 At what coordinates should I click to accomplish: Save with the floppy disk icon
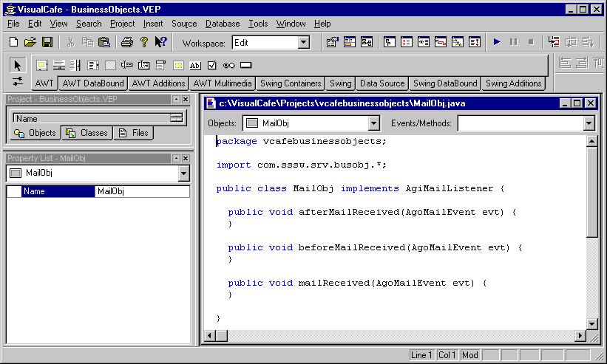coord(47,42)
